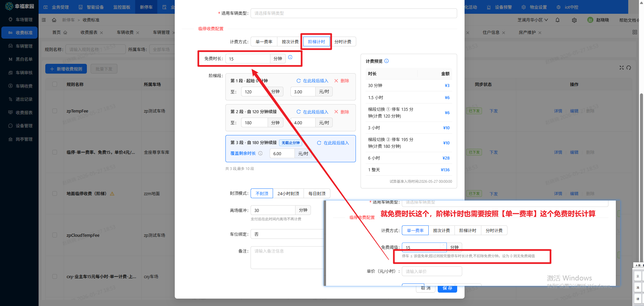The width and height of the screenshot is (644, 306).
Task: Delete 第 2 段 tier
Action: point(342,112)
